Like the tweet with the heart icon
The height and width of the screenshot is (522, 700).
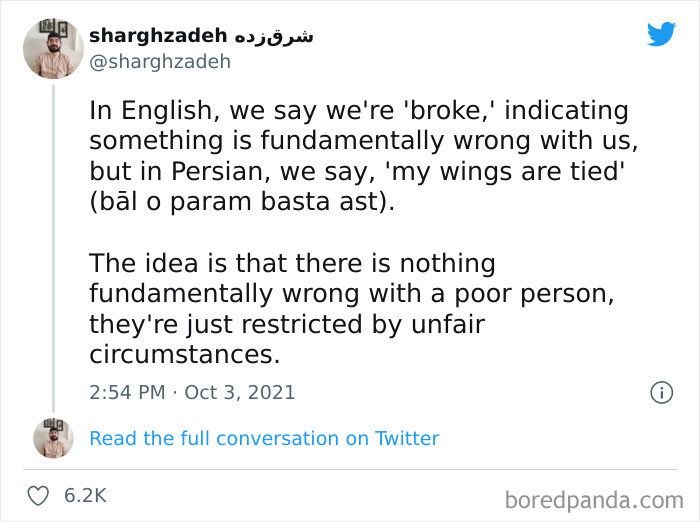coord(38,495)
